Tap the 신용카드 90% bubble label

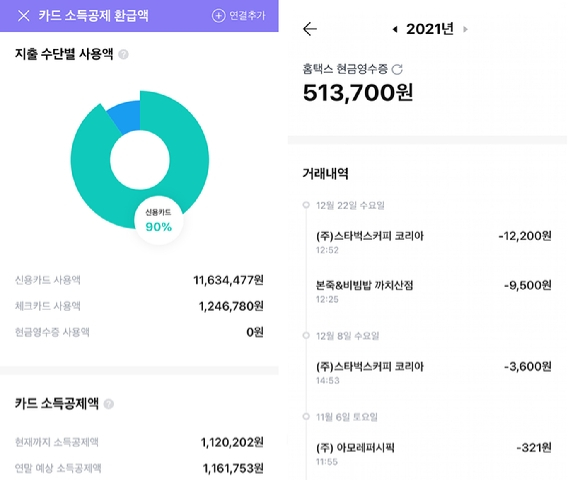pos(158,220)
